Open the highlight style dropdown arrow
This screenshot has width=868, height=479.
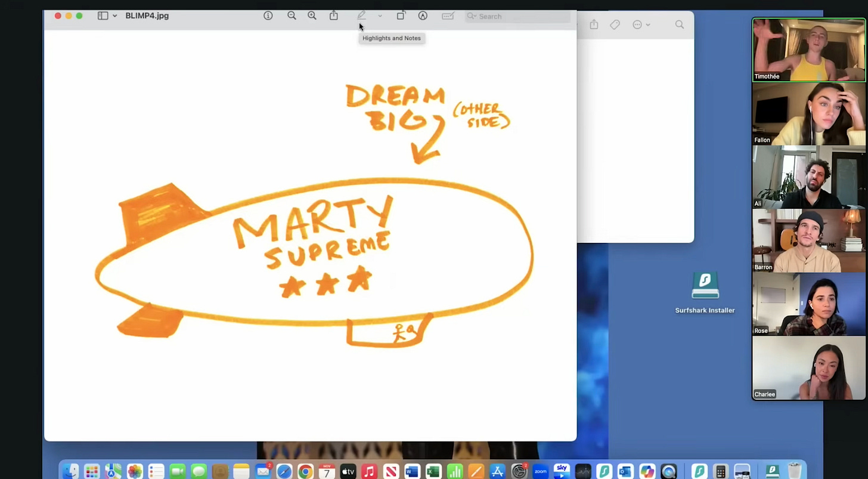tap(380, 16)
